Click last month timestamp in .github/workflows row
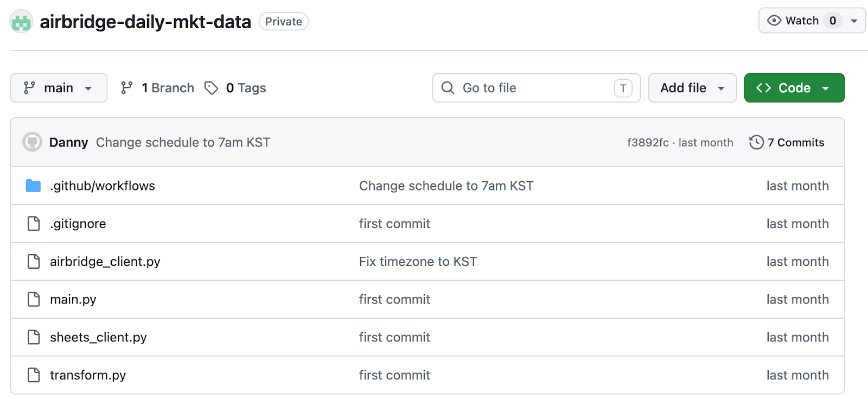The width and height of the screenshot is (868, 399). coord(797,186)
